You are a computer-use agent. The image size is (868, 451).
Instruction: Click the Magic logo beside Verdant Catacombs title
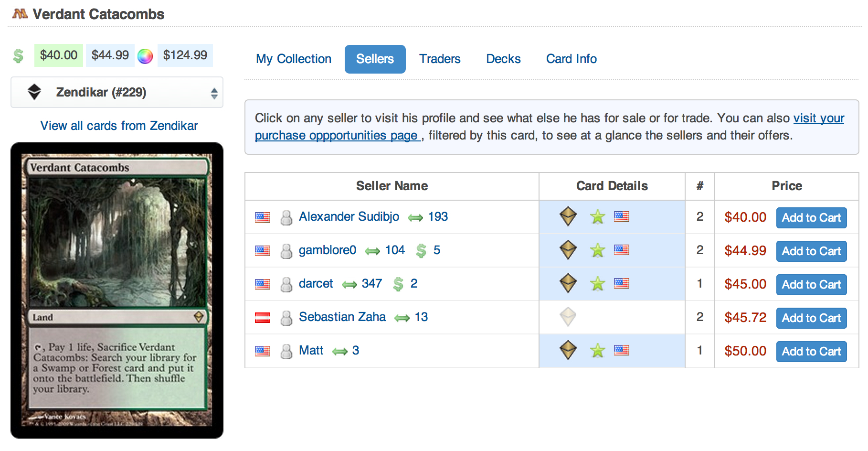click(20, 14)
